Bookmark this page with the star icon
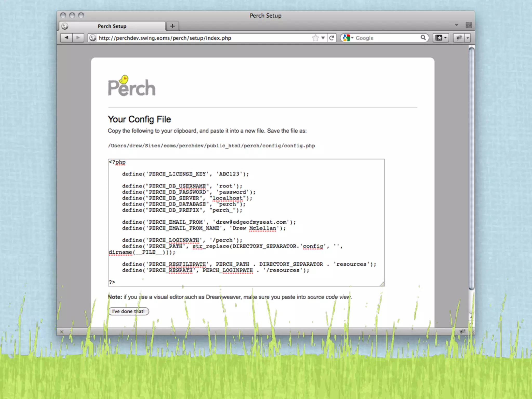The width and height of the screenshot is (532, 399). pos(315,38)
